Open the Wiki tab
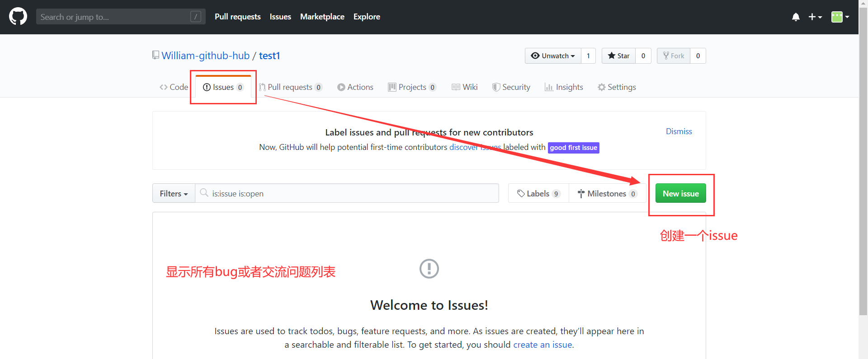868x359 pixels. point(465,87)
